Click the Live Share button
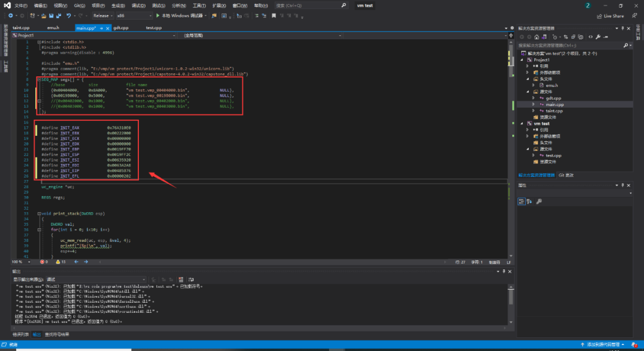 611,16
